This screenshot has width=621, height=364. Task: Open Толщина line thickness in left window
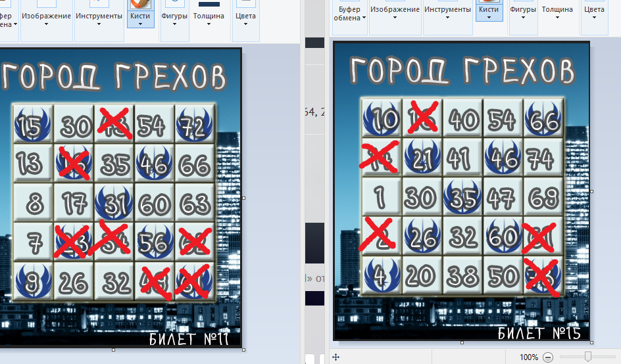209,15
